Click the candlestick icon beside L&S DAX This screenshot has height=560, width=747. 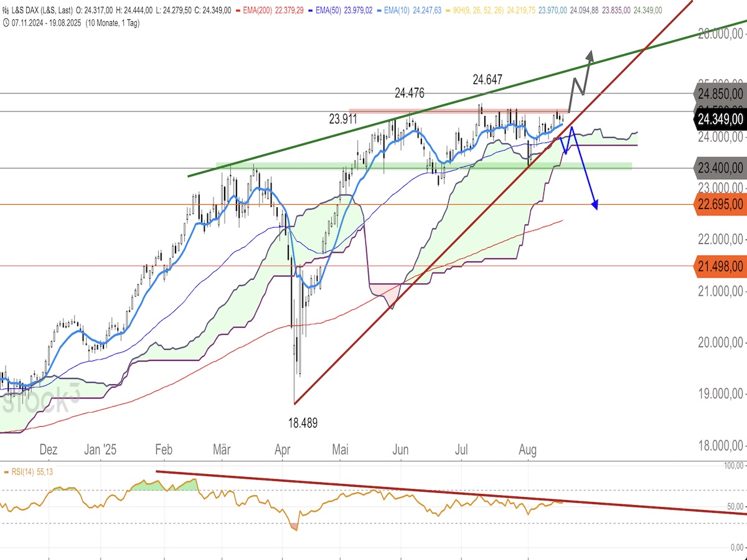[6, 11]
